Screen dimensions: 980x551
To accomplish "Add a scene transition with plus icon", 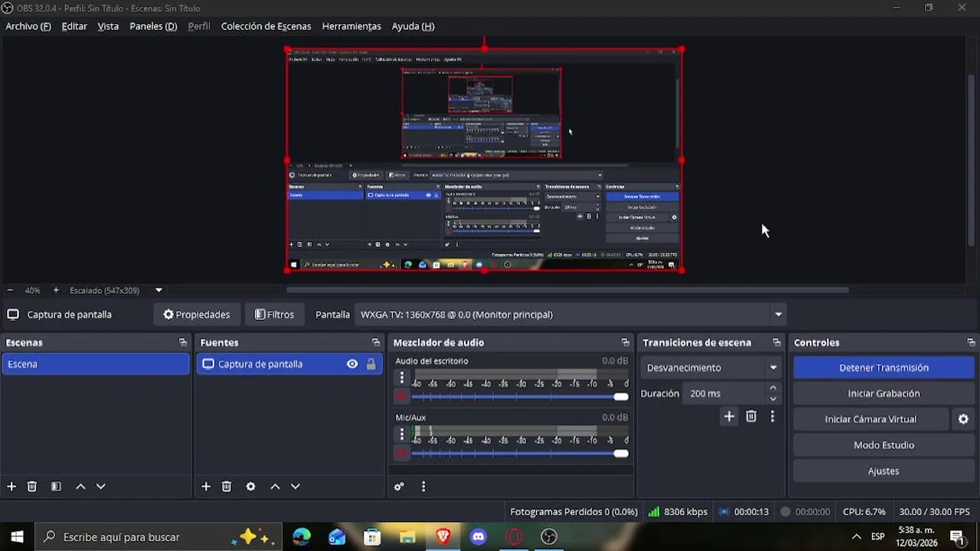I will click(729, 416).
